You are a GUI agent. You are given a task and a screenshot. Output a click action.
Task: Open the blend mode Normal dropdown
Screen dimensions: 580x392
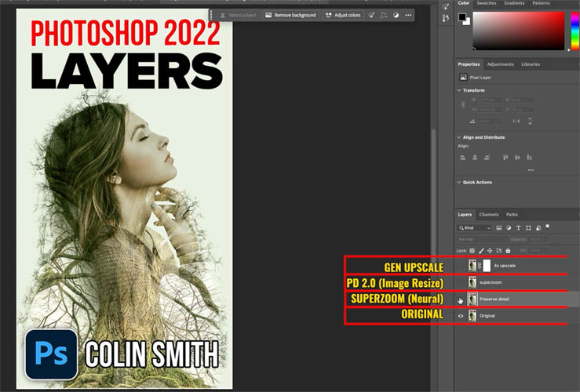481,239
